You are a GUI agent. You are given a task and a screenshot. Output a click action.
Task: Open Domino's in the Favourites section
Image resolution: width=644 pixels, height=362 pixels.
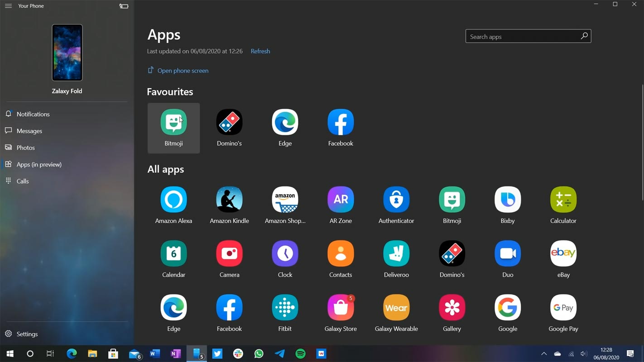(x=229, y=128)
